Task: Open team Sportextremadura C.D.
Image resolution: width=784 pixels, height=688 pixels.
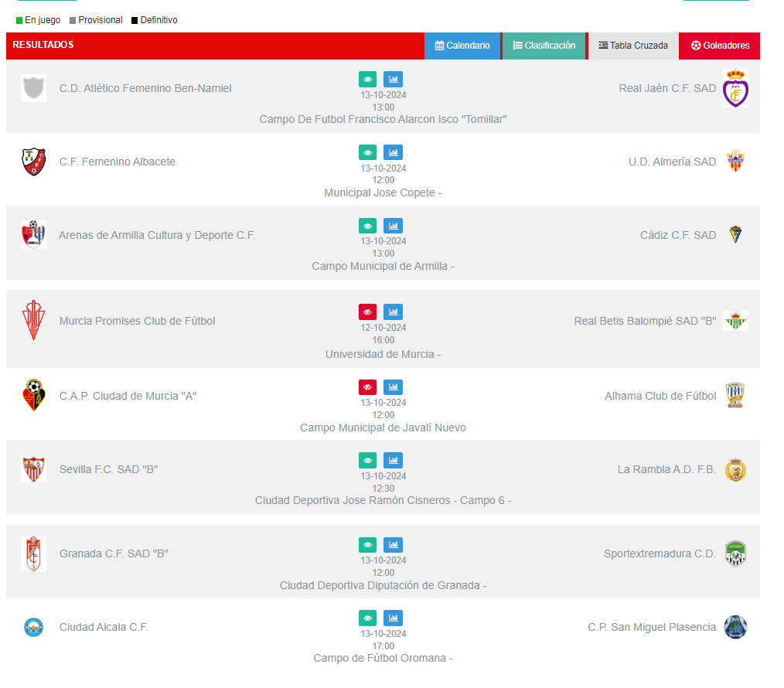Action: coord(660,554)
